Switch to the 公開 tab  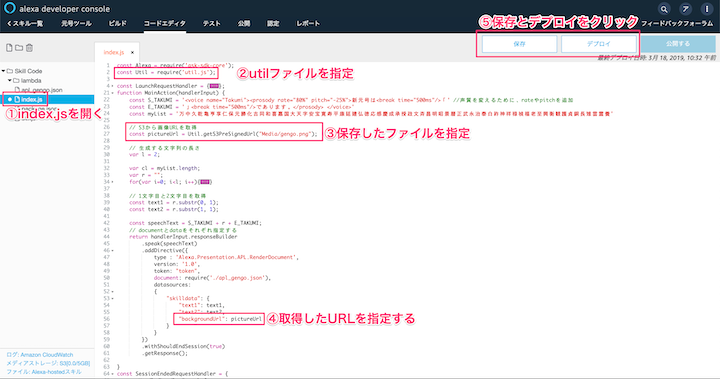coord(244,23)
